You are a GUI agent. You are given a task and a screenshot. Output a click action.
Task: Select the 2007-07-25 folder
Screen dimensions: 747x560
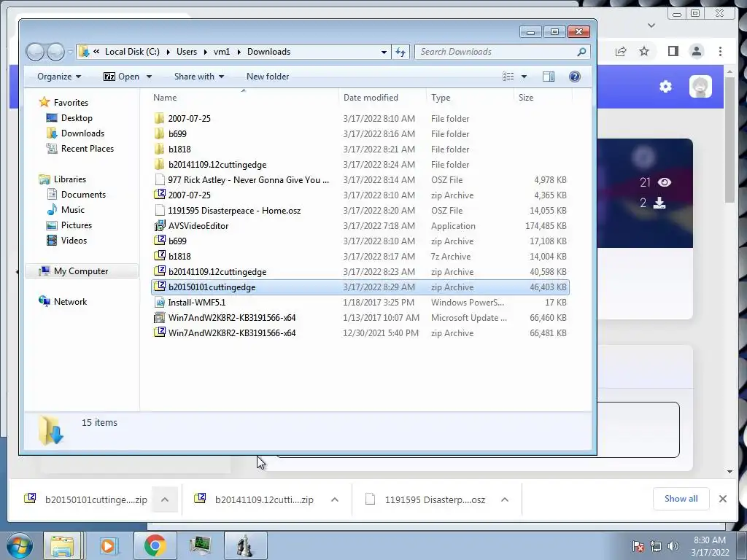(360, 119)
